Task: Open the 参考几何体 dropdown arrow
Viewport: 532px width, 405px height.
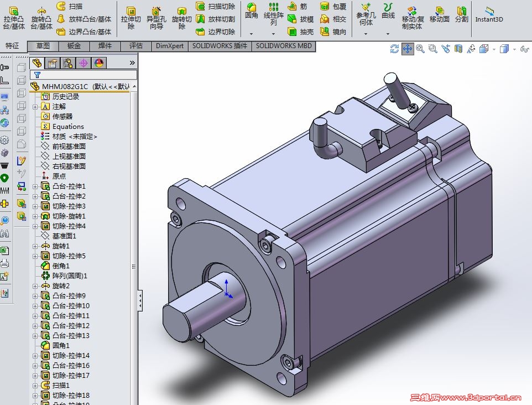Action: (366, 34)
